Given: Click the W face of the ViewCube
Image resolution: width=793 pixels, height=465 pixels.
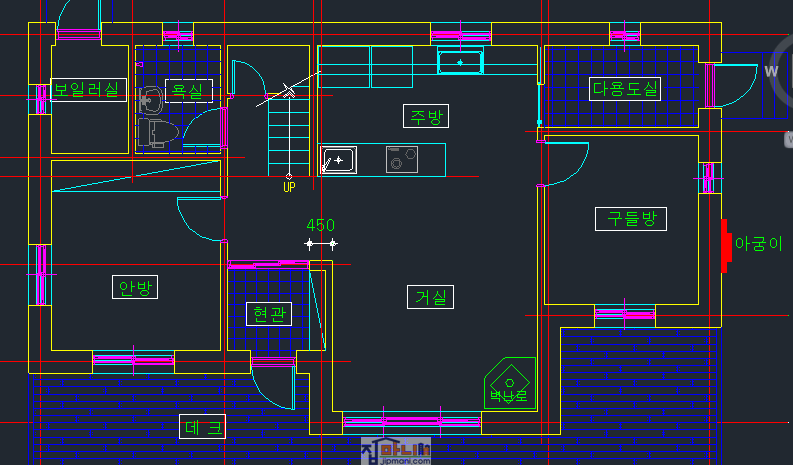Looking at the screenshot, I should point(771,72).
